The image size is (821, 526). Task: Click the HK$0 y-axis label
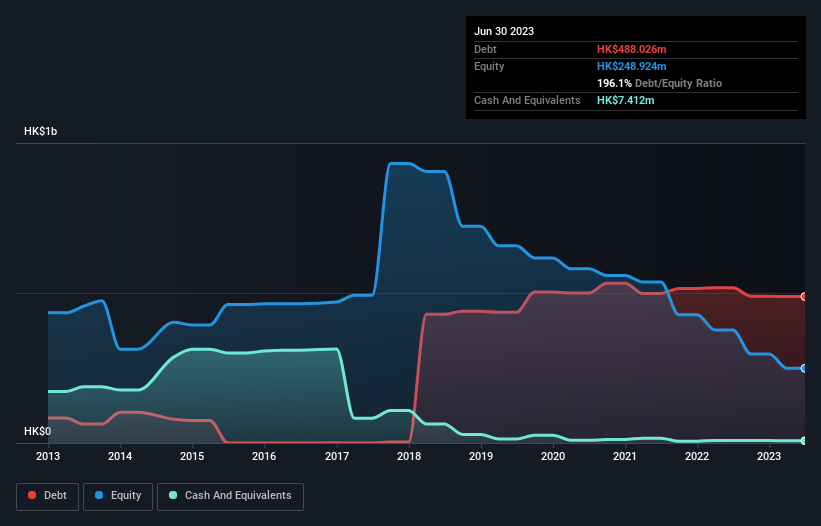[37, 431]
